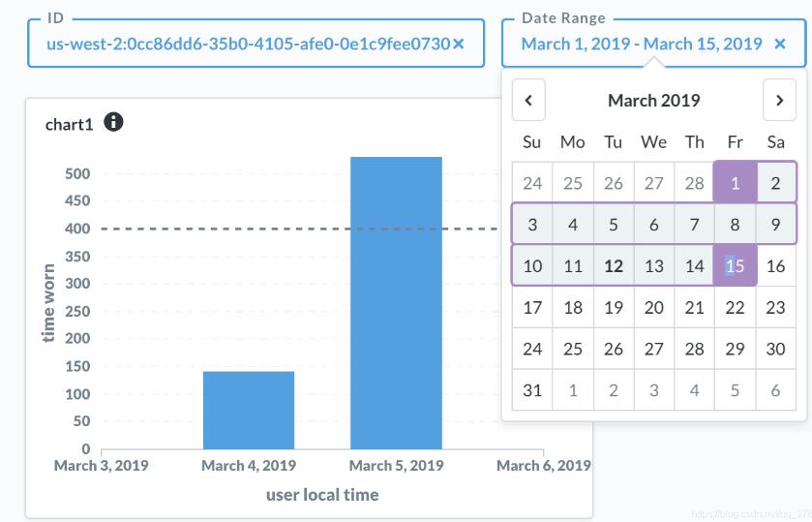Select March 1 start date

[735, 183]
